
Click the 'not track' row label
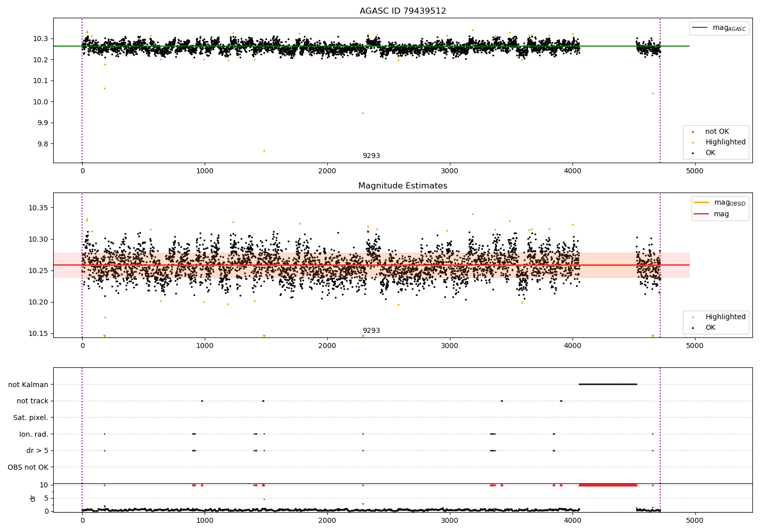pos(32,401)
